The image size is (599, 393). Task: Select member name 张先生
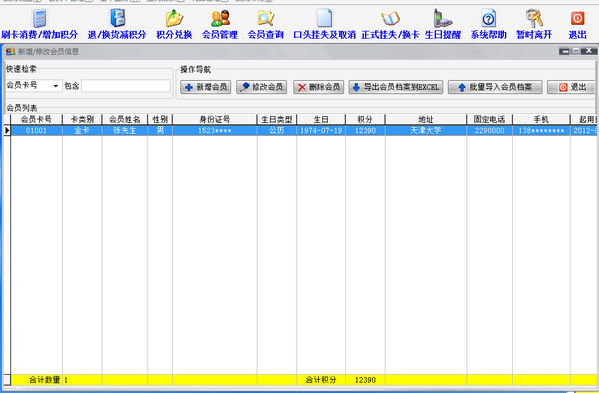pos(125,131)
